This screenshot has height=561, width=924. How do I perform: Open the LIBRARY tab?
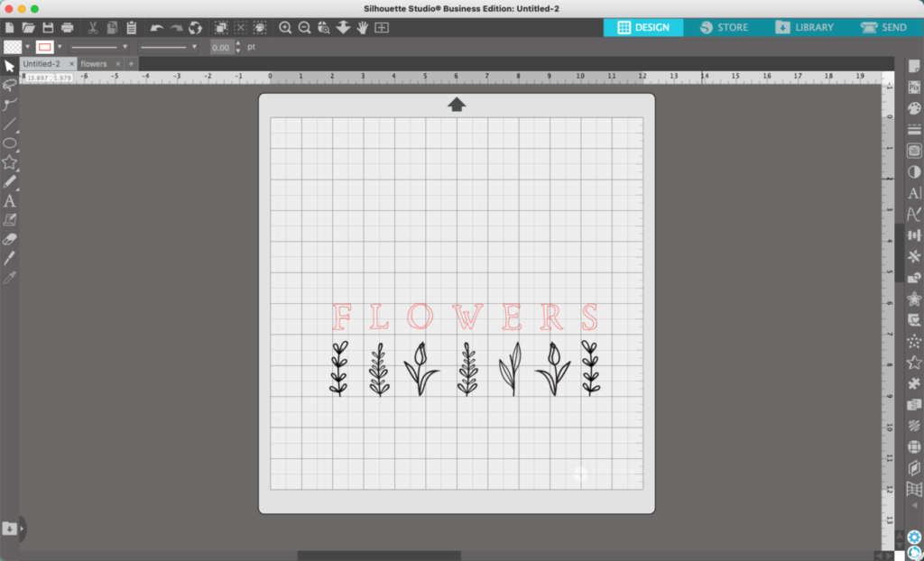coord(804,27)
